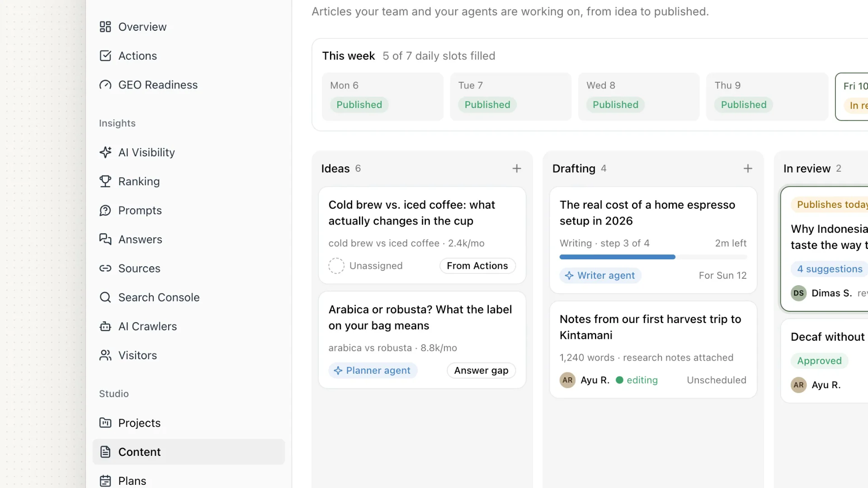Click Ayu R. AR avatar on Kintamani card
The height and width of the screenshot is (488, 868).
pyautogui.click(x=567, y=380)
